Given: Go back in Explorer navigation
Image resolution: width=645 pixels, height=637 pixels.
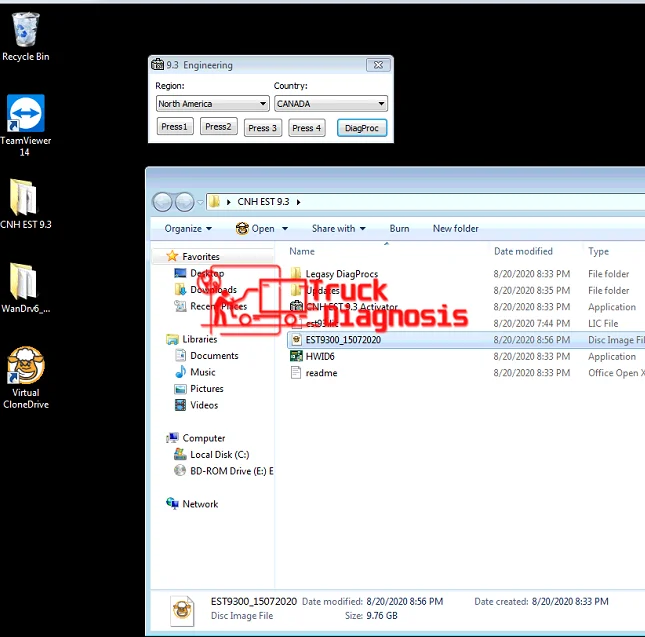Looking at the screenshot, I should (x=162, y=202).
